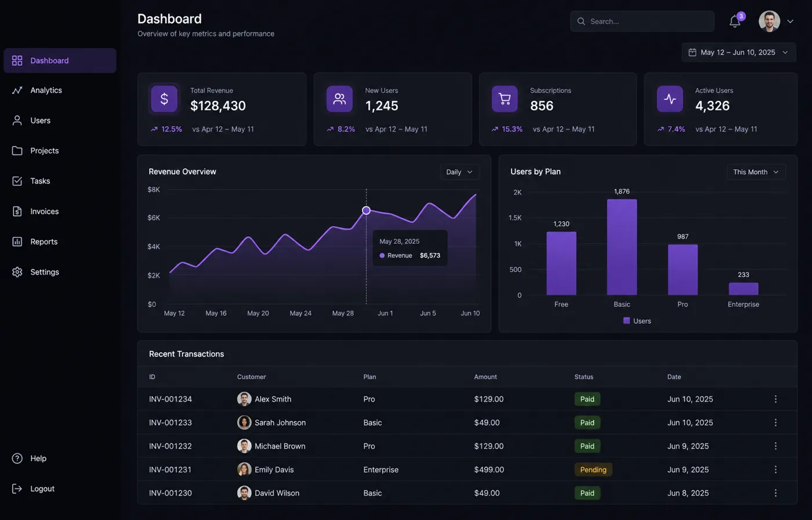Click the Pending status badge
Viewport: 812px width, 520px height.
tap(593, 470)
